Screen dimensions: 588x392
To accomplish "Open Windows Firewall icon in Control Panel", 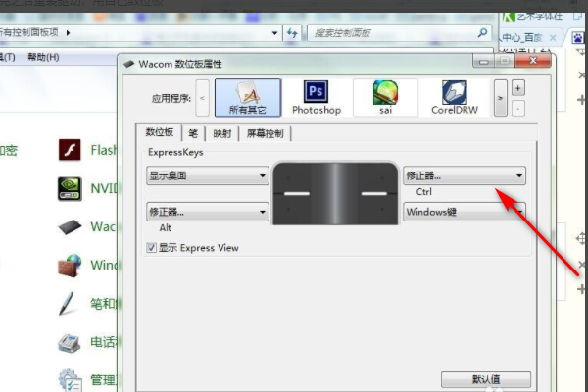I will tap(70, 266).
